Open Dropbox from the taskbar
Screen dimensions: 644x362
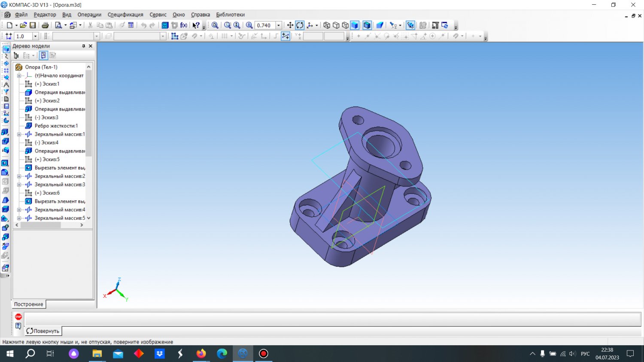point(160,354)
